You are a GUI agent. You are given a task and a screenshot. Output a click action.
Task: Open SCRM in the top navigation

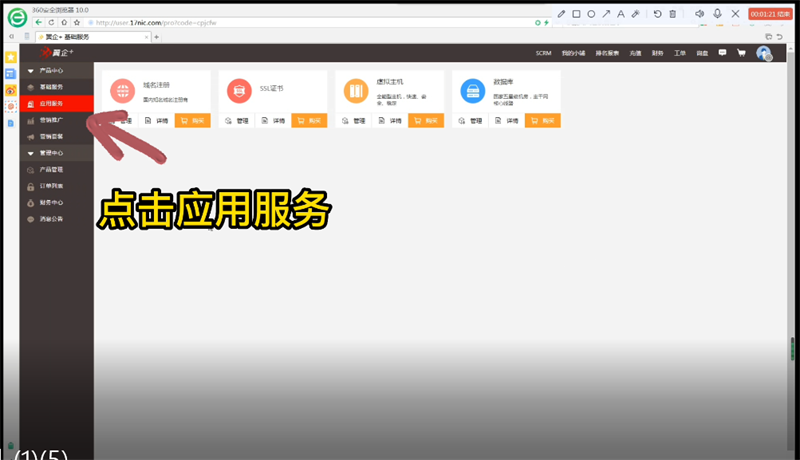click(543, 53)
